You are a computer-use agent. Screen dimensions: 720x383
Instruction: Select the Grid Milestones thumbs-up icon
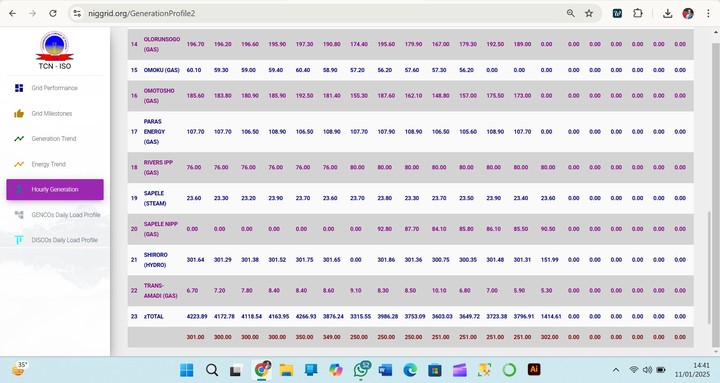pyautogui.click(x=19, y=113)
